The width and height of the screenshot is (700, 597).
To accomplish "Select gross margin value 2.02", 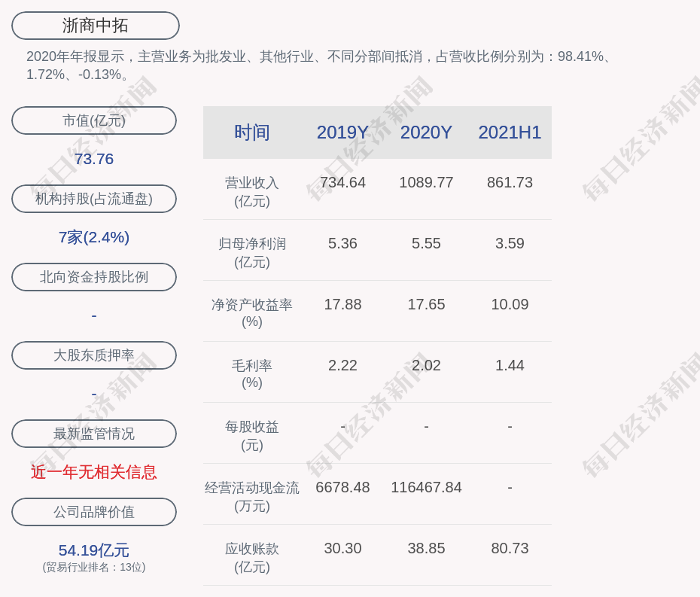I will pyautogui.click(x=426, y=365).
